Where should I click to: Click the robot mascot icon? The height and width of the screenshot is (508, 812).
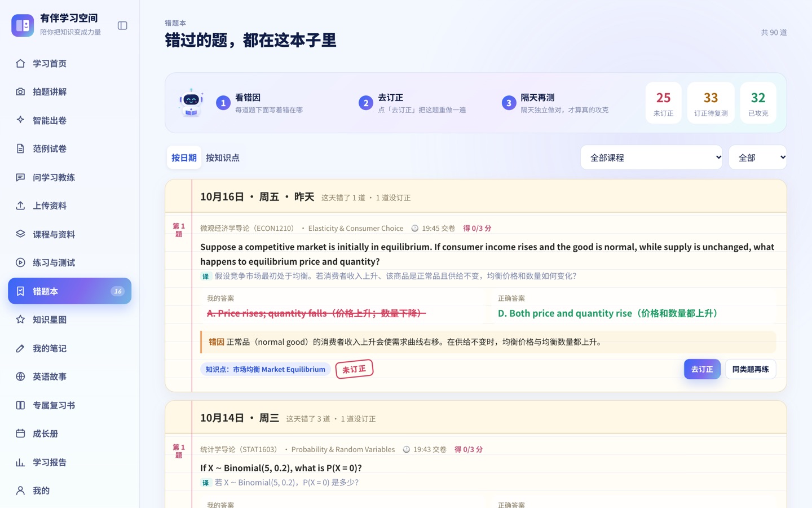tap(191, 103)
